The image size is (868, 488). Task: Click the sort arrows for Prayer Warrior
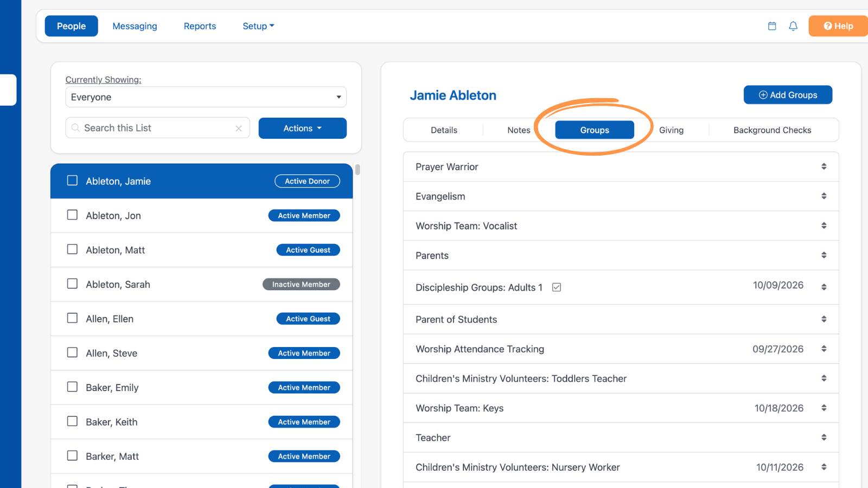click(x=824, y=166)
